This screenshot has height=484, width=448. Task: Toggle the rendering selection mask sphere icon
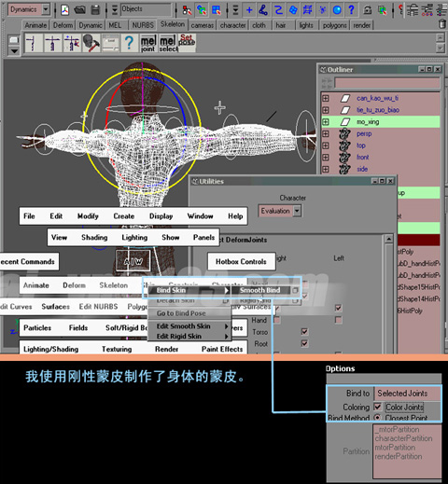[x=337, y=10]
